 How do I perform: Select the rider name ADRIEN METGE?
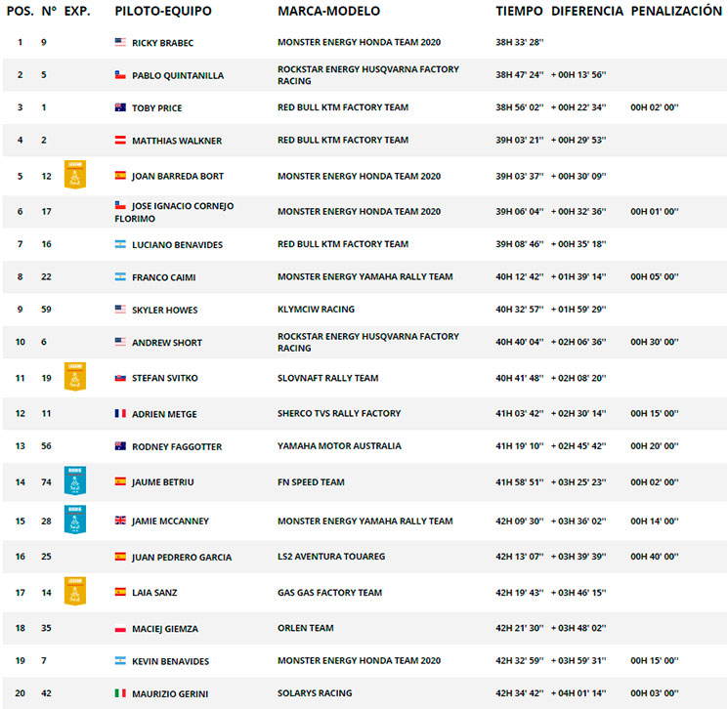click(x=164, y=414)
